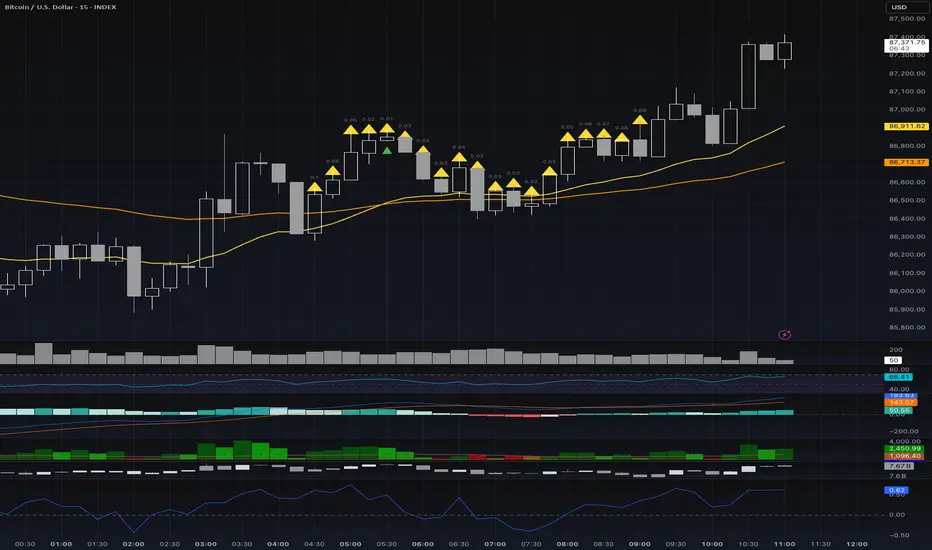Screen dimensions: 932x550
Task: Click the 03:00 time axis label
Action: click(x=206, y=544)
